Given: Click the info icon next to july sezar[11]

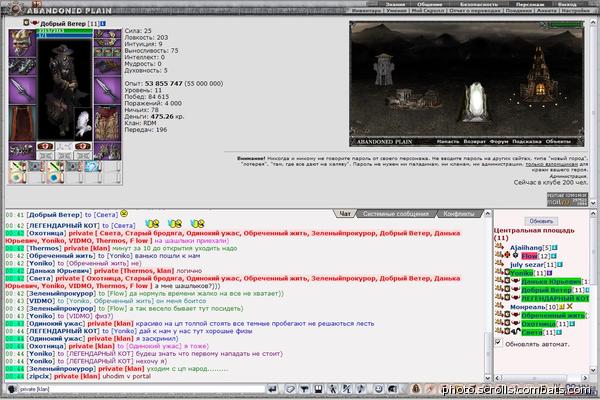Looking at the screenshot, I should (560, 264).
